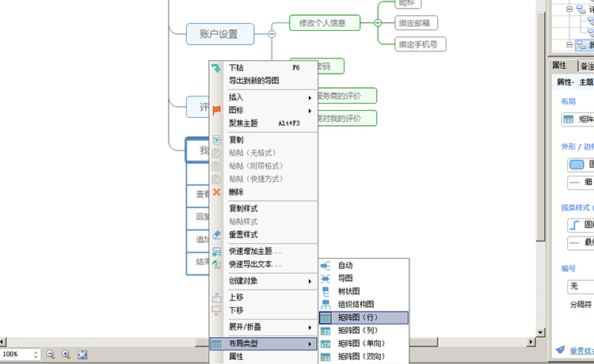Click the reset style brush icon in panel

[x=560, y=350]
